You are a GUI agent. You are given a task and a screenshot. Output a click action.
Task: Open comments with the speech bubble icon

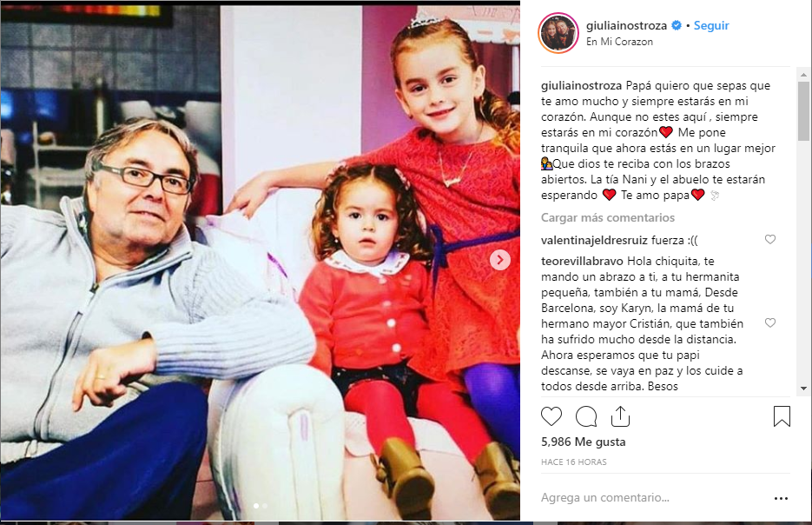tap(586, 416)
